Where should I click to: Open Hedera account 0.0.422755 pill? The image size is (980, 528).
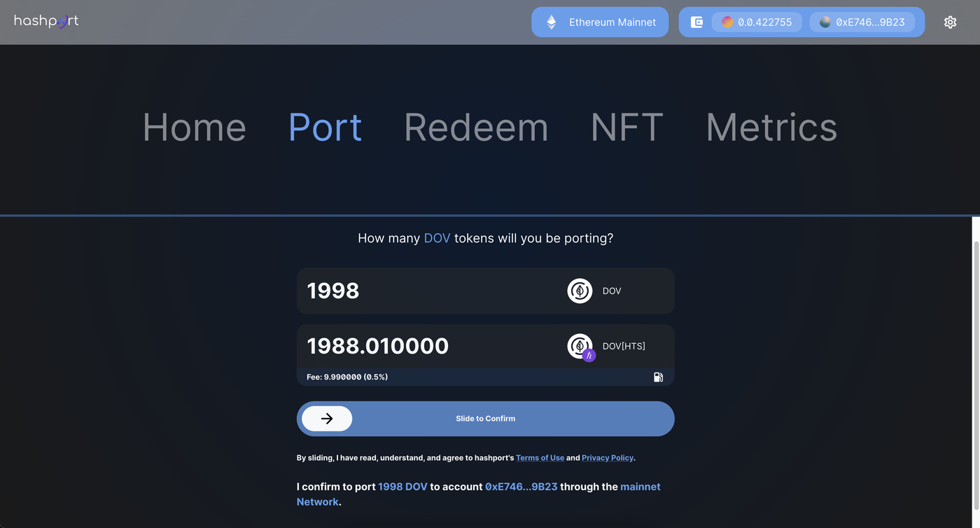tap(757, 22)
